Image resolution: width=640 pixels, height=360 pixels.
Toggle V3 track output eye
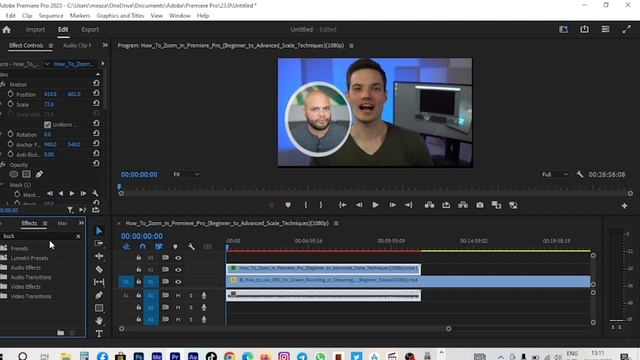[178, 258]
